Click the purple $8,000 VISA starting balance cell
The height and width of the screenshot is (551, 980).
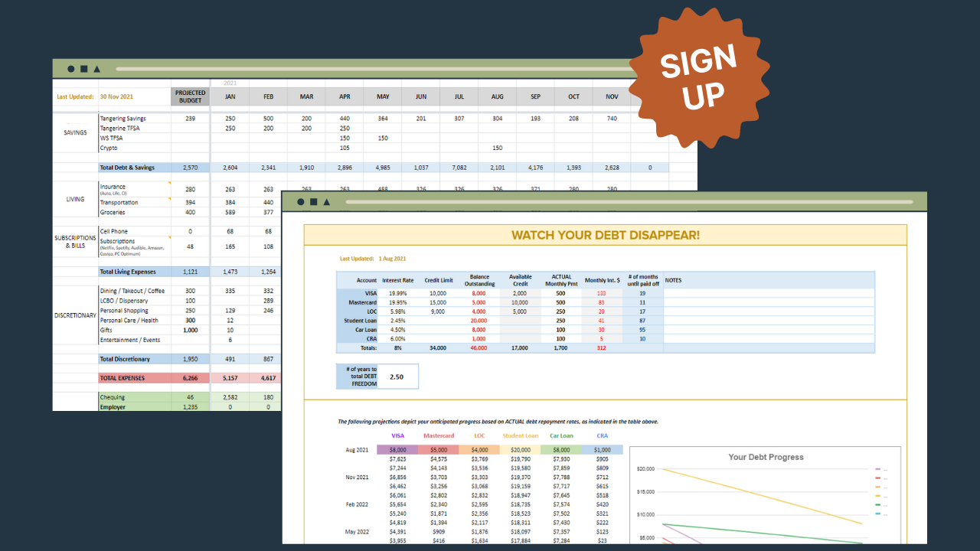pos(398,450)
